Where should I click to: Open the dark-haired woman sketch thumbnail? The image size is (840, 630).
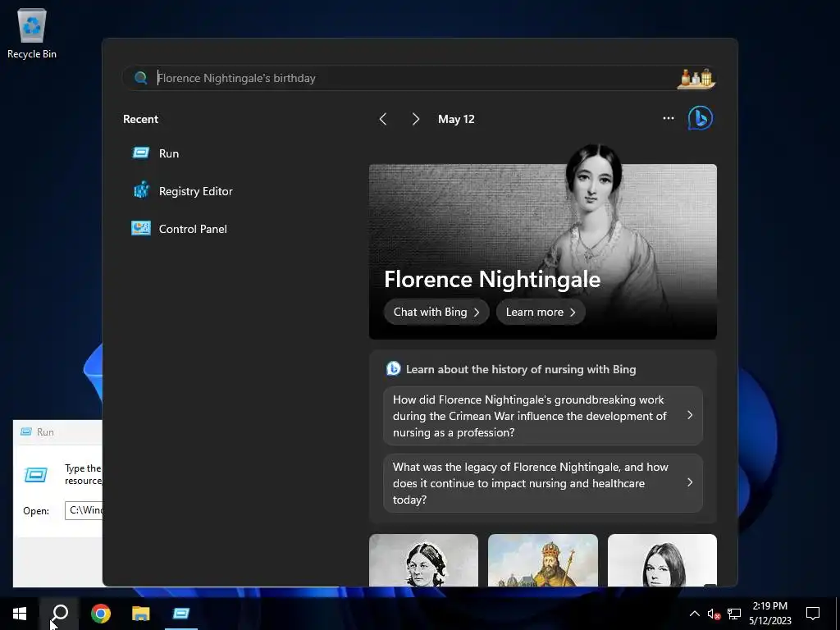[x=662, y=559]
